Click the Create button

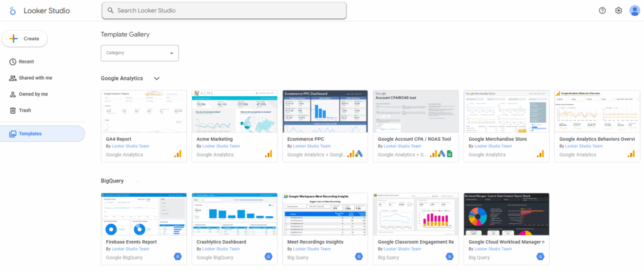(x=25, y=38)
